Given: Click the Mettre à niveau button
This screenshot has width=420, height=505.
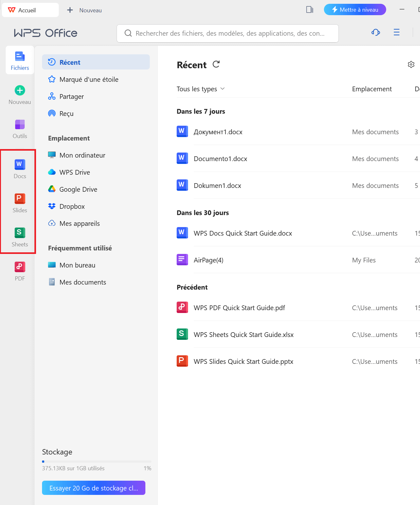Looking at the screenshot, I should click(355, 9).
